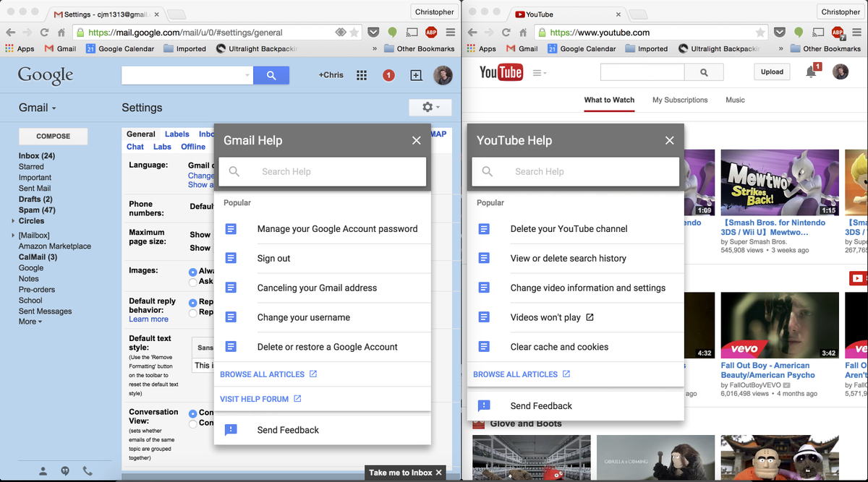The width and height of the screenshot is (868, 482).
Task: Click the Google+ share icon in Gmail
Action: pyautogui.click(x=416, y=75)
